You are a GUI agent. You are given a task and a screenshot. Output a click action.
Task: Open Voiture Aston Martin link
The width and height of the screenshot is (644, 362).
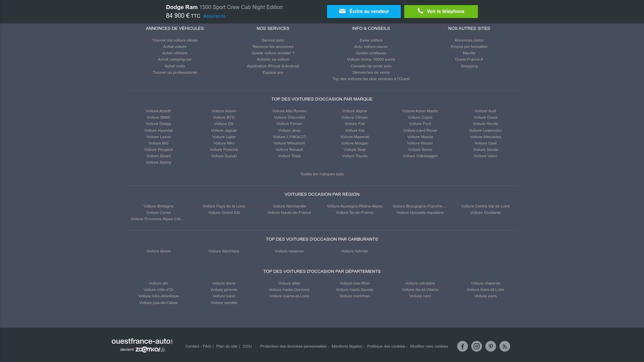tap(420, 111)
